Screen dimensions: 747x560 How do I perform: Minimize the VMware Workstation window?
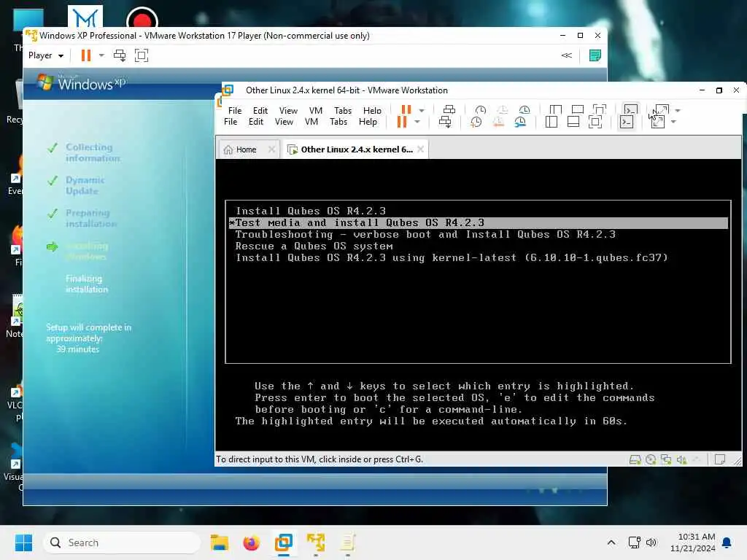703,90
